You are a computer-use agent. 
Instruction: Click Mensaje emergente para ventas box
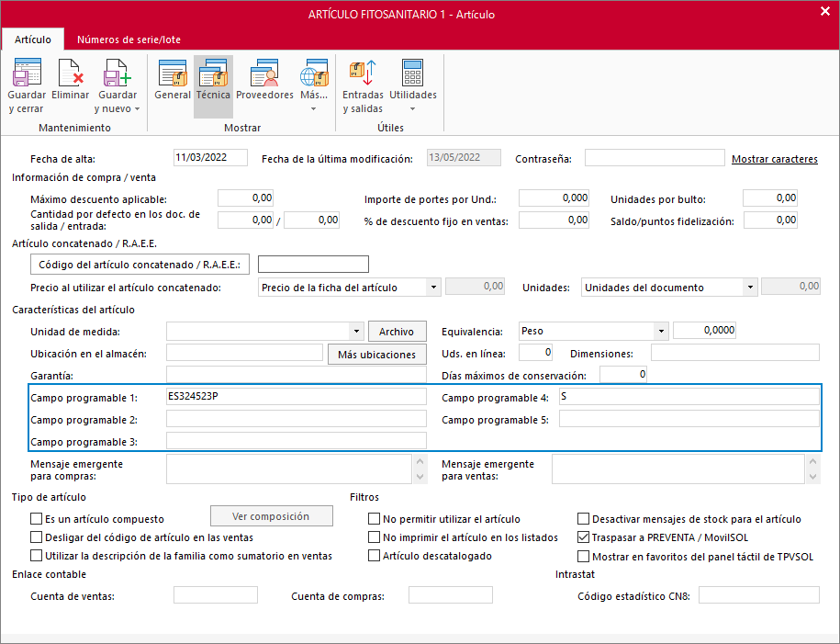[x=678, y=469]
